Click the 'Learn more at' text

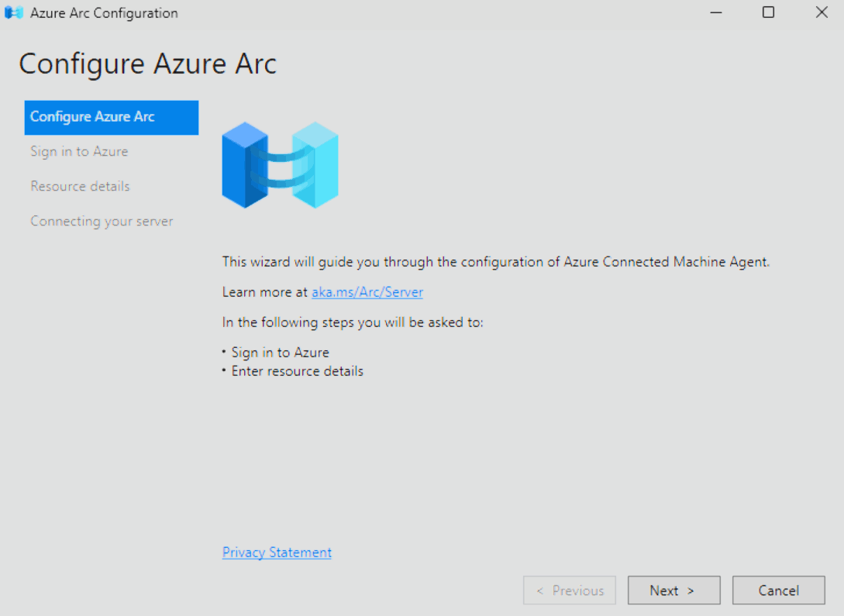pos(265,292)
